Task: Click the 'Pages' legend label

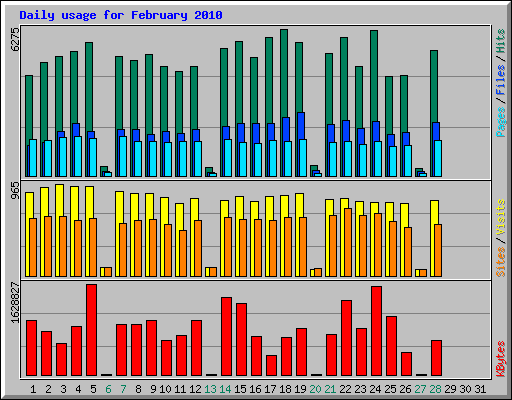Action: [501, 122]
